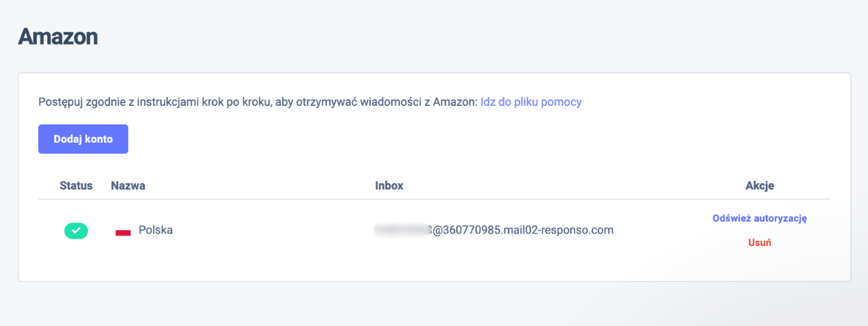Click the Postępuj zgodnie z instrukcjami text

pos(111,102)
